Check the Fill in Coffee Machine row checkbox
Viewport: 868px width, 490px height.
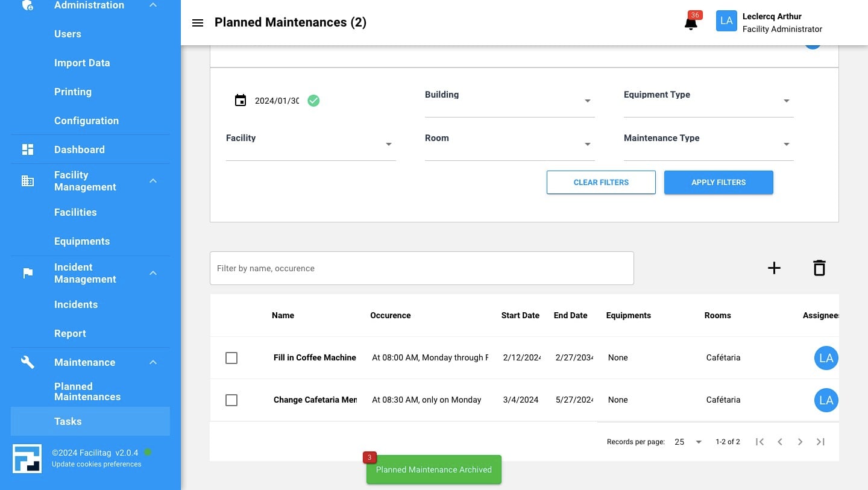pos(231,358)
